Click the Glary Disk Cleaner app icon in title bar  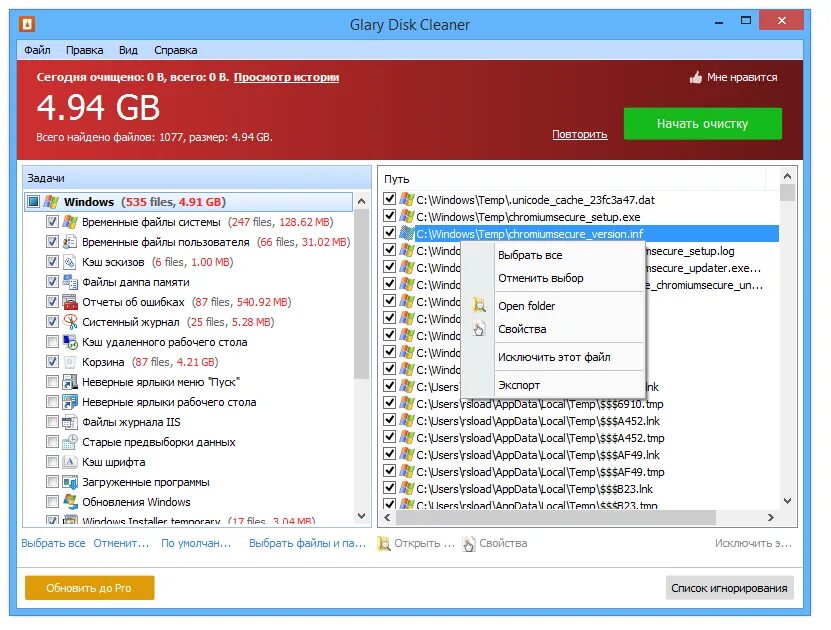click(27, 24)
